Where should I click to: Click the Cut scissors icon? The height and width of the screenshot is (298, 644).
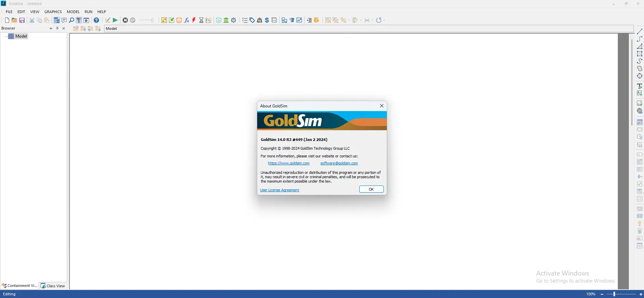tap(32, 20)
